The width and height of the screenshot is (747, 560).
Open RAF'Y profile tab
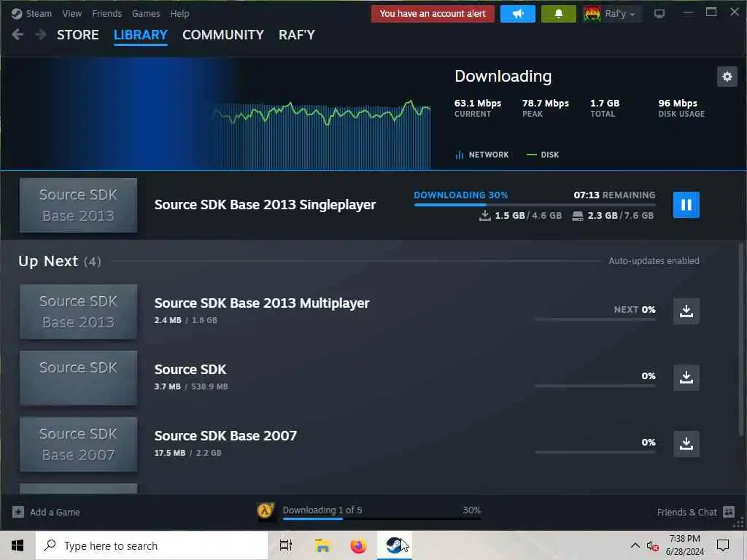click(x=297, y=35)
